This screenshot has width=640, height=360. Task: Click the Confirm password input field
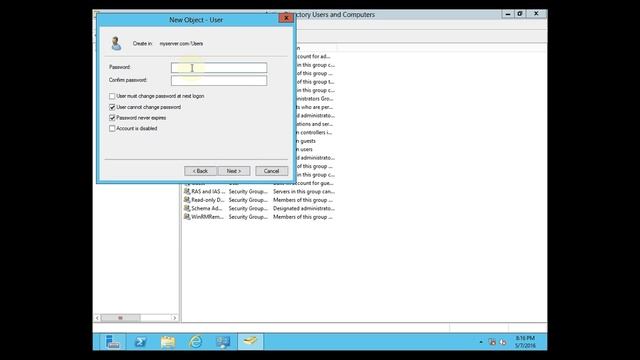219,80
